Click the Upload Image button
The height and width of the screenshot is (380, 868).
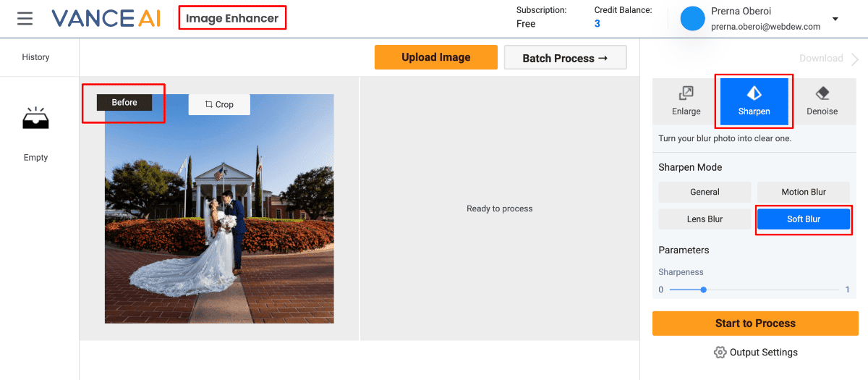[435, 57]
